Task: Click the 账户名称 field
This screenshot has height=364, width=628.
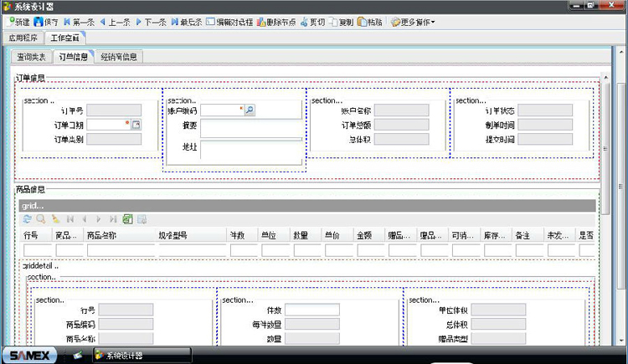Action: [x=402, y=110]
